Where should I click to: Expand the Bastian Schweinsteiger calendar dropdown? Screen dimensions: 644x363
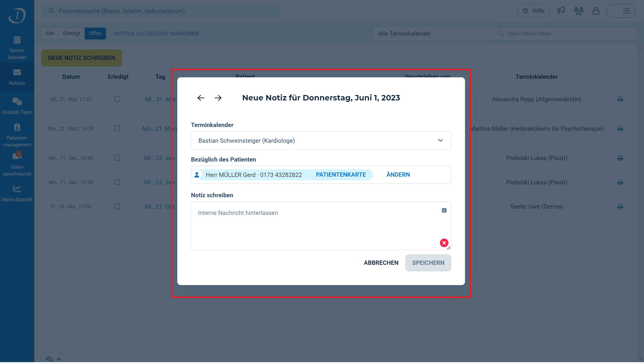(321, 140)
